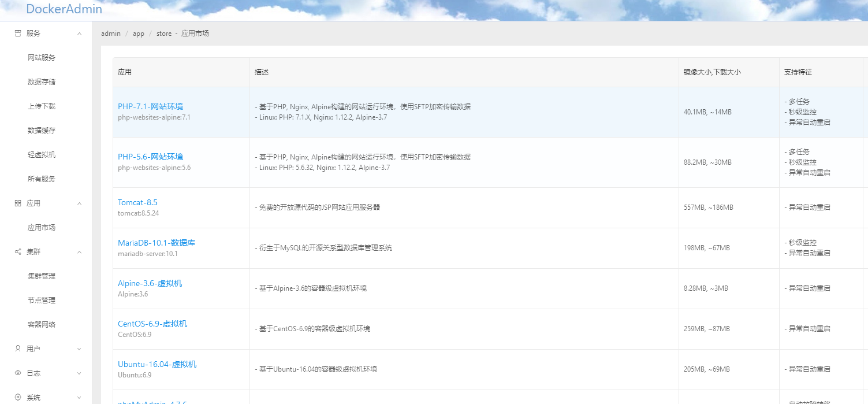The image size is (868, 404).
Task: Open 节点管理 in sidebar
Action: [x=42, y=301]
